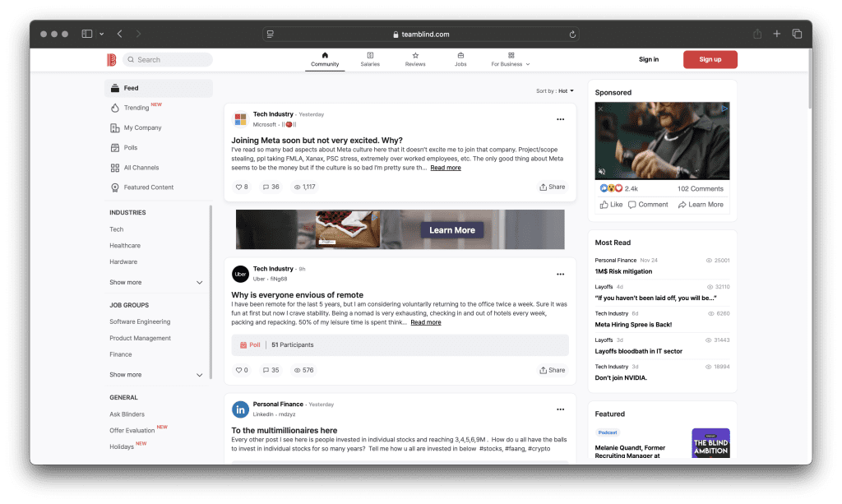The height and width of the screenshot is (504, 842).
Task: Click inside the Search field
Action: 167,59
